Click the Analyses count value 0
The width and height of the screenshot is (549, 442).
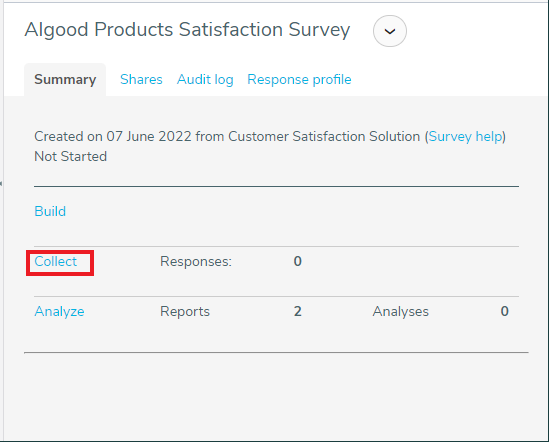pos(505,312)
